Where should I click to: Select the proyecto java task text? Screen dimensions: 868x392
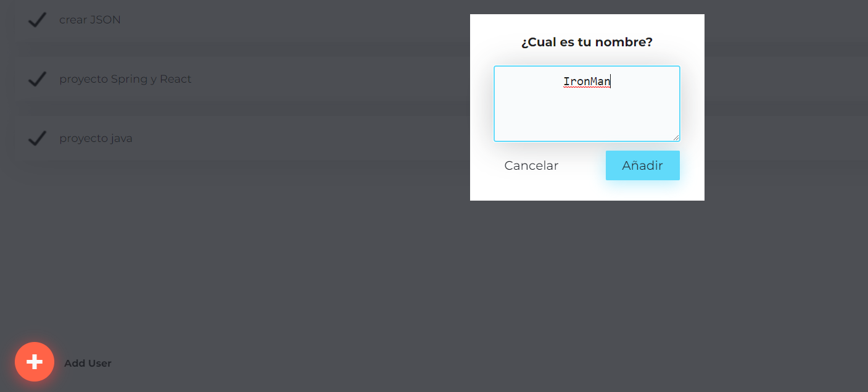pos(96,138)
